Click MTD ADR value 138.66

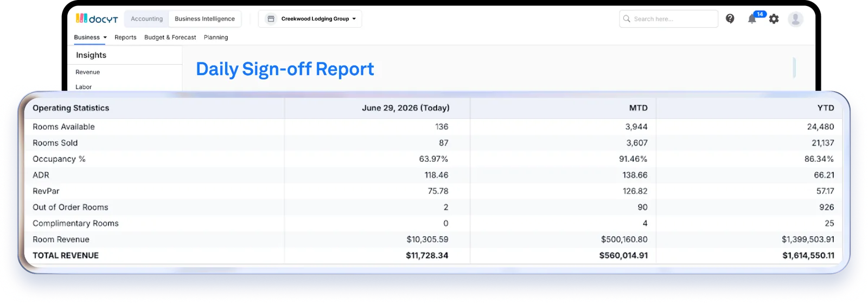click(x=635, y=175)
